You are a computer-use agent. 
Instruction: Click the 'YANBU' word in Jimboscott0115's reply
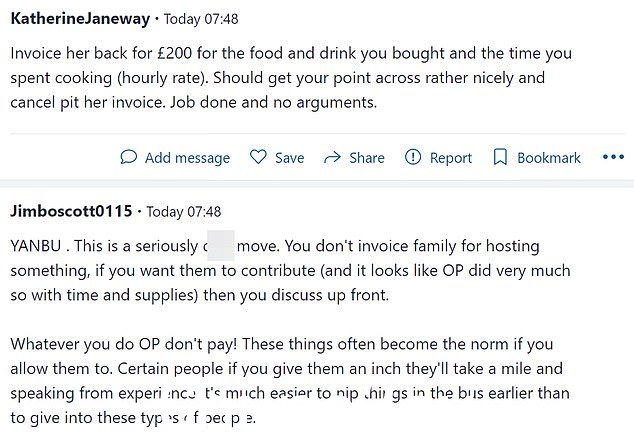coord(36,246)
